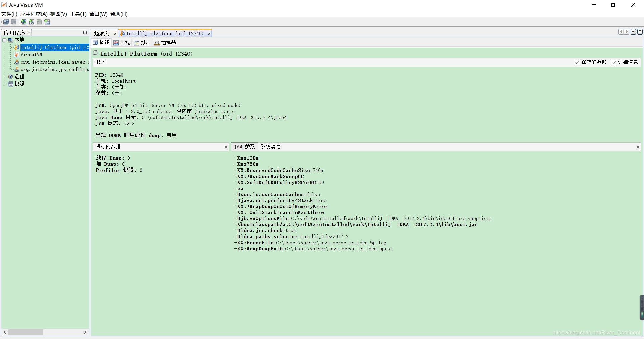Select the org.jetbrains.jps.cmdline process
Viewport: 644px width, 339px height.
[52, 69]
